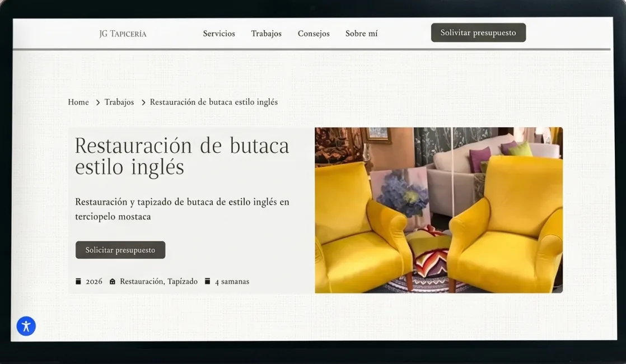The height and width of the screenshot is (364, 626).
Task: Go to the Consejos section
Action: (x=314, y=34)
